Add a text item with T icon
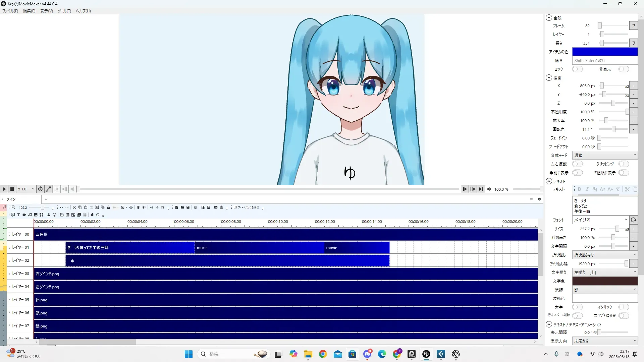 click(18, 215)
